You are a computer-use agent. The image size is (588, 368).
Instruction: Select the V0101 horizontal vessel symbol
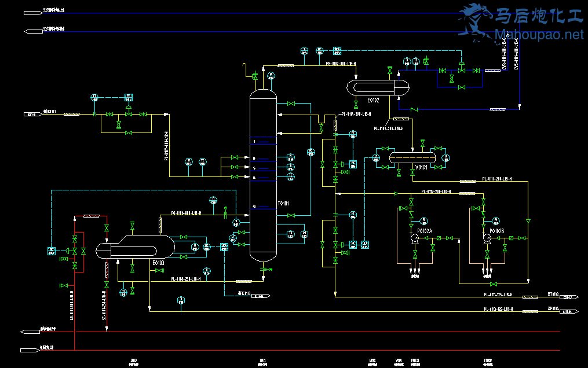point(412,157)
